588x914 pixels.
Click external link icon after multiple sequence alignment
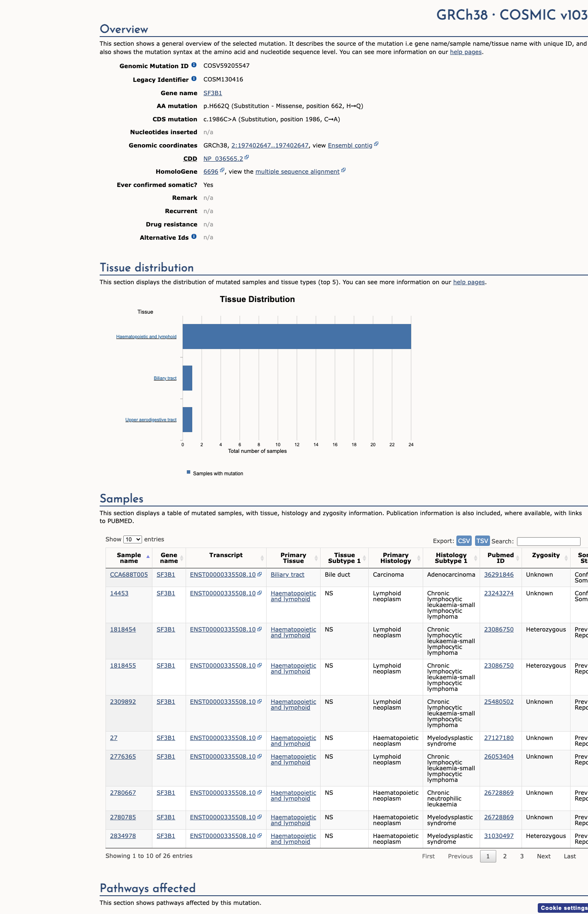pos(343,170)
